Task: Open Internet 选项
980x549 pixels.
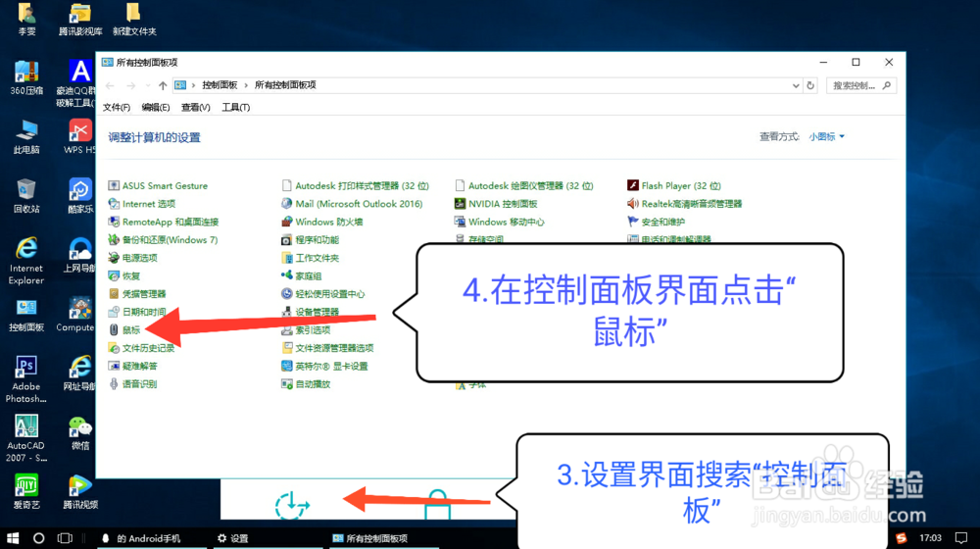Action: [x=142, y=204]
